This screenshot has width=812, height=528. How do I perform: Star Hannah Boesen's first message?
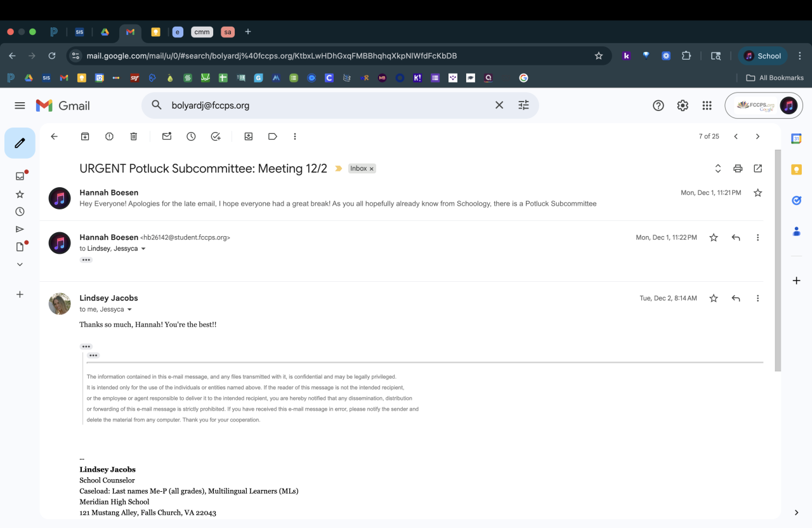[758, 193]
